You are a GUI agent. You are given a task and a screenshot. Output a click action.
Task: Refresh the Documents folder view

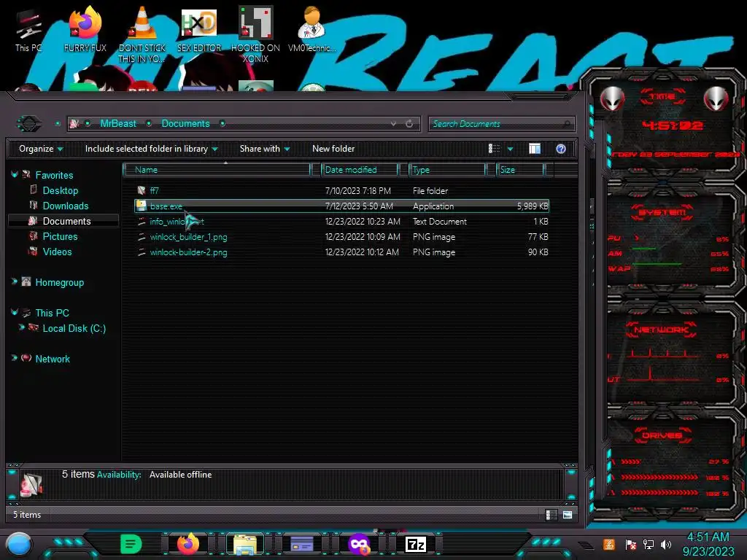pos(409,124)
